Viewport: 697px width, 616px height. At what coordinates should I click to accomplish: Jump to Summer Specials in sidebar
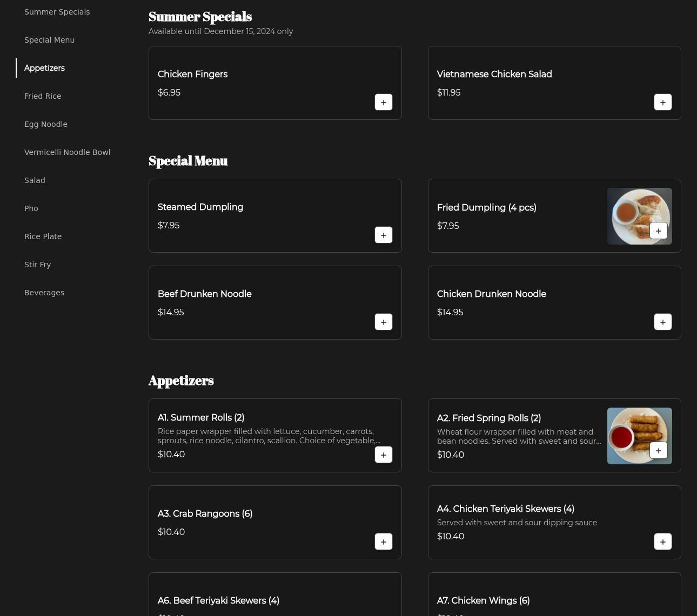pos(57,12)
